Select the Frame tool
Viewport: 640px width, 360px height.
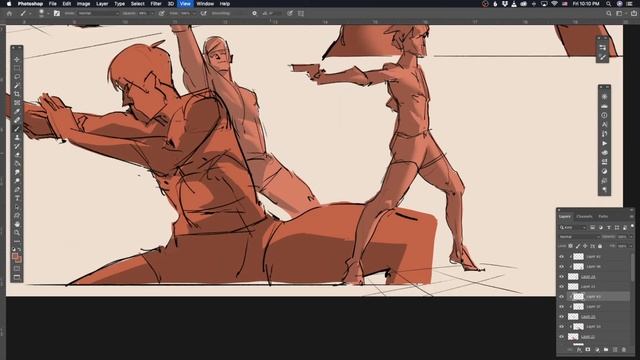point(17,103)
